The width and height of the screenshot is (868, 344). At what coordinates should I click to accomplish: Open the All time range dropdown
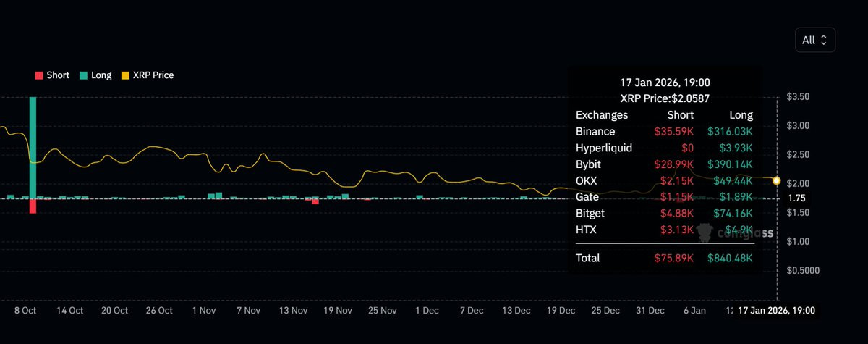point(815,40)
